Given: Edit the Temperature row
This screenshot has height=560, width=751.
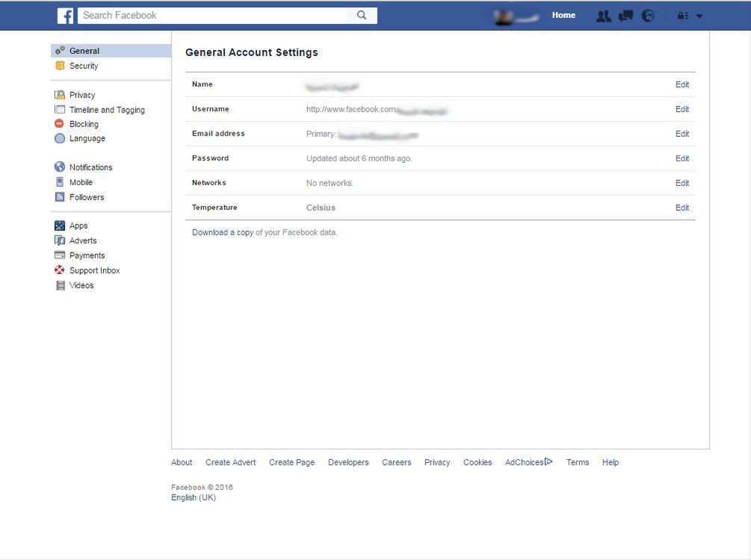Looking at the screenshot, I should (x=682, y=208).
